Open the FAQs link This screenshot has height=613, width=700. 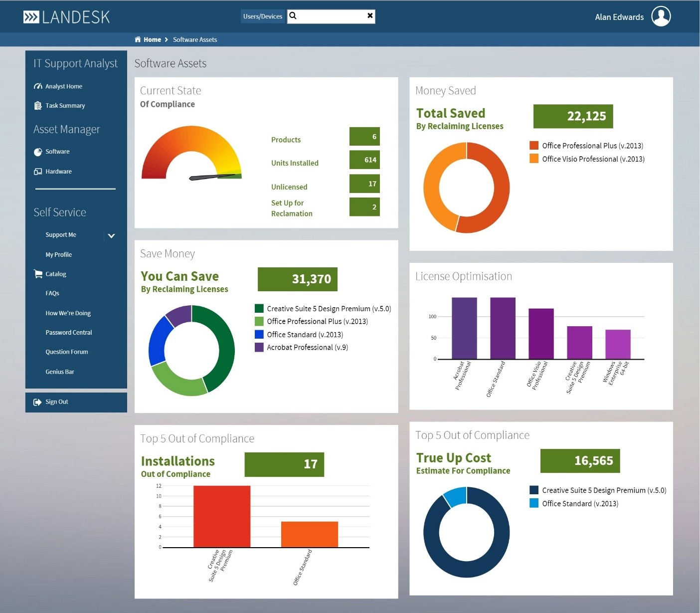point(52,293)
